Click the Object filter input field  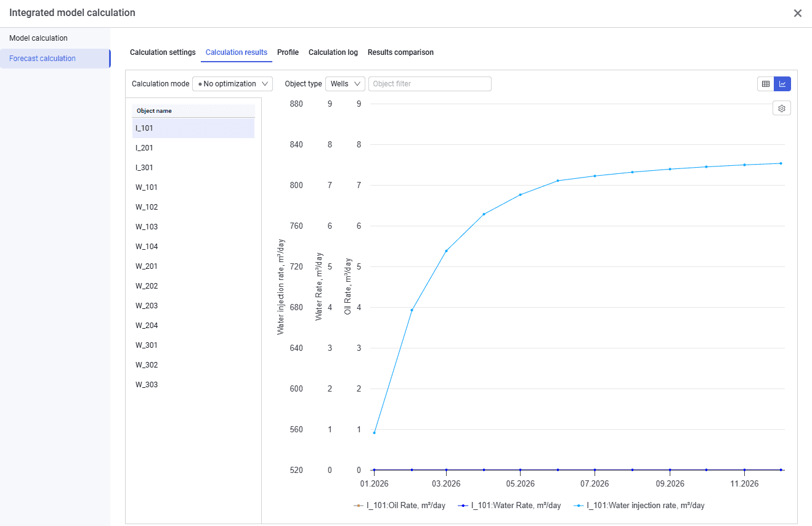[x=430, y=84]
